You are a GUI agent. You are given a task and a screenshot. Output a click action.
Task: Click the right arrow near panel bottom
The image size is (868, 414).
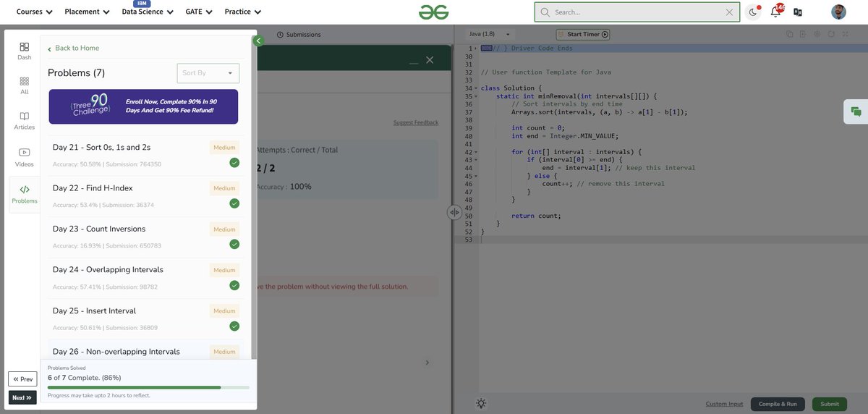pos(427,362)
